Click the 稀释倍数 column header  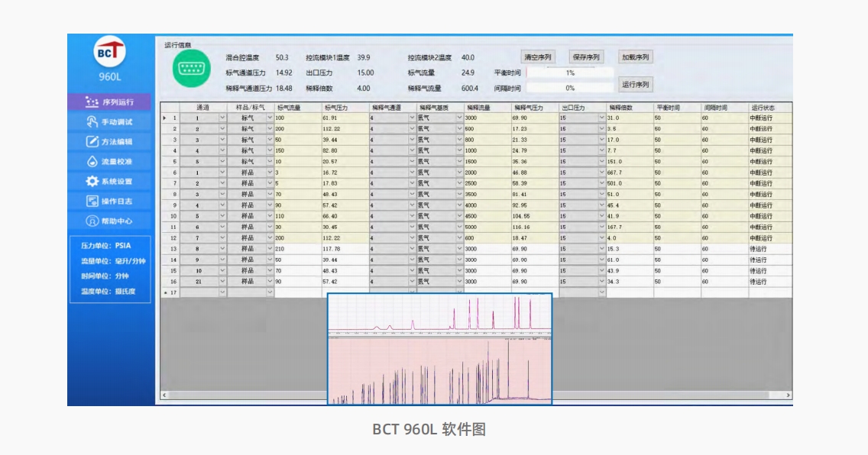pos(630,107)
